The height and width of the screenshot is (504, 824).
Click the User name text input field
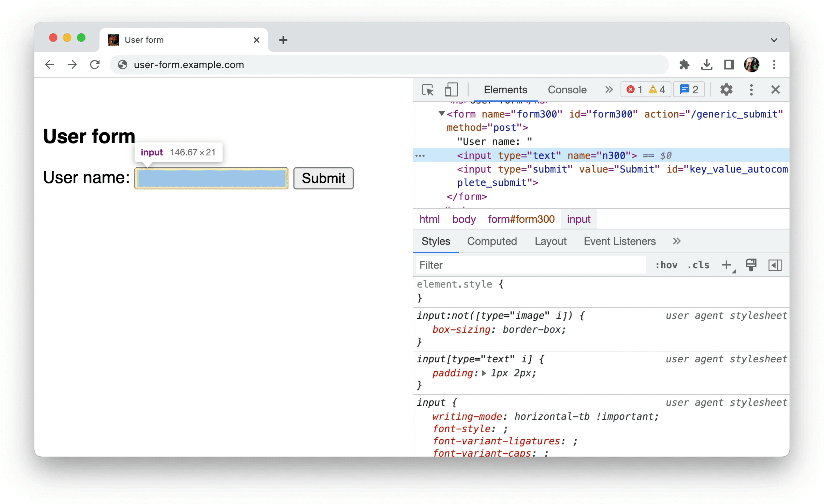pos(211,178)
